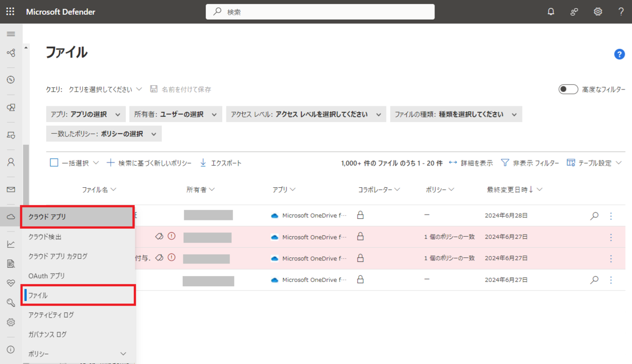Click the notifications bell icon
632x364 pixels.
click(551, 12)
